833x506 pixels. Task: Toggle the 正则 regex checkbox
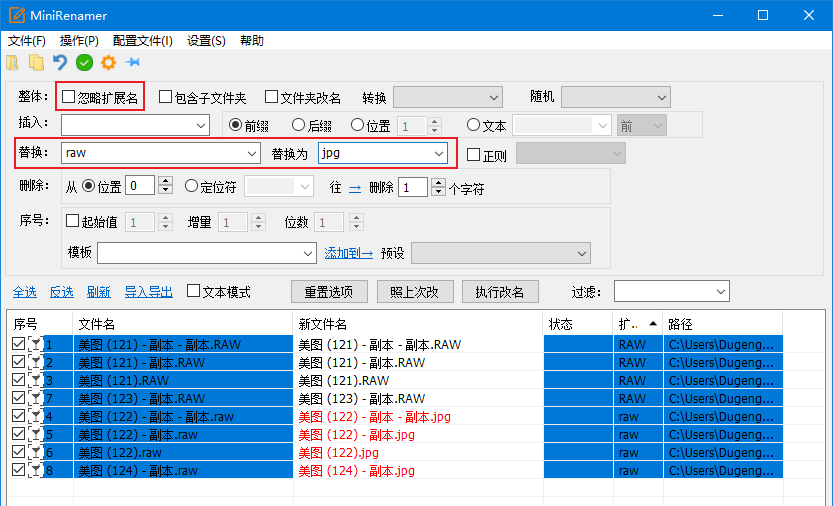[474, 154]
